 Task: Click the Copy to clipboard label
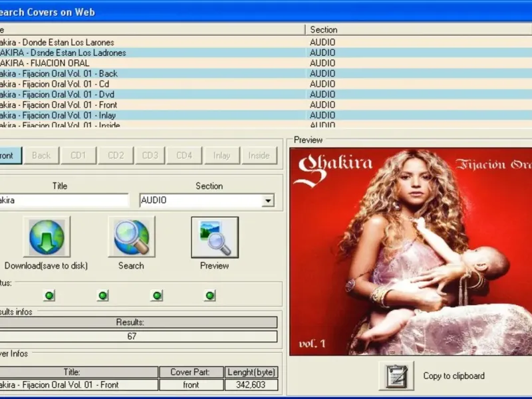454,376
